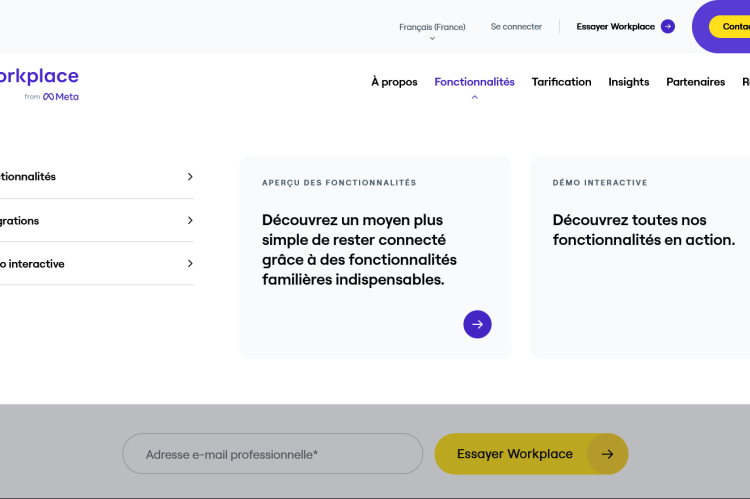Click the Démo interactive sidebar label

32,264
